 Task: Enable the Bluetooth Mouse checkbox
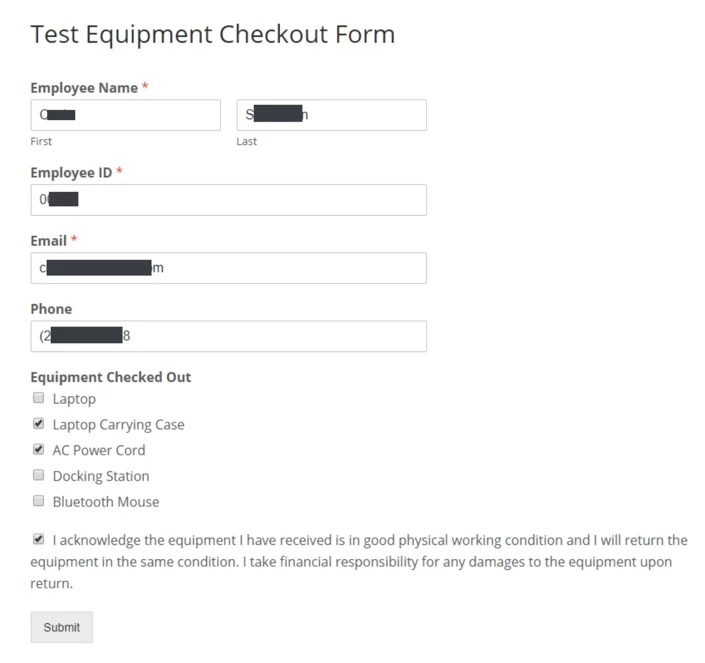(39, 501)
